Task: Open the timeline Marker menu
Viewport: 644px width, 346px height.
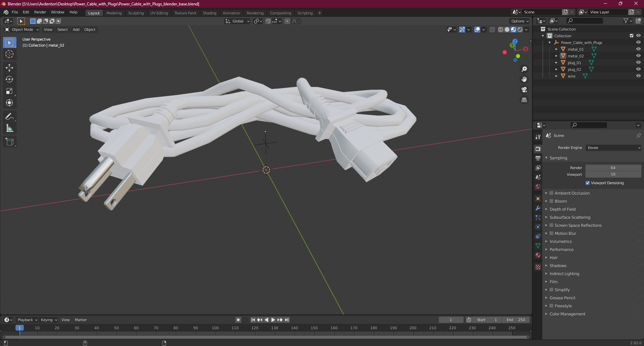Action: click(81, 320)
